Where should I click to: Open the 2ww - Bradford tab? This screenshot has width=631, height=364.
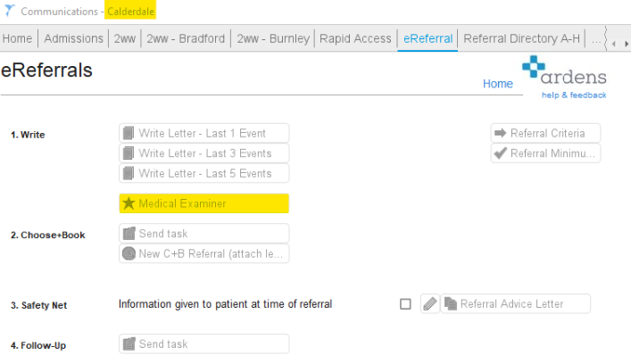tap(186, 38)
